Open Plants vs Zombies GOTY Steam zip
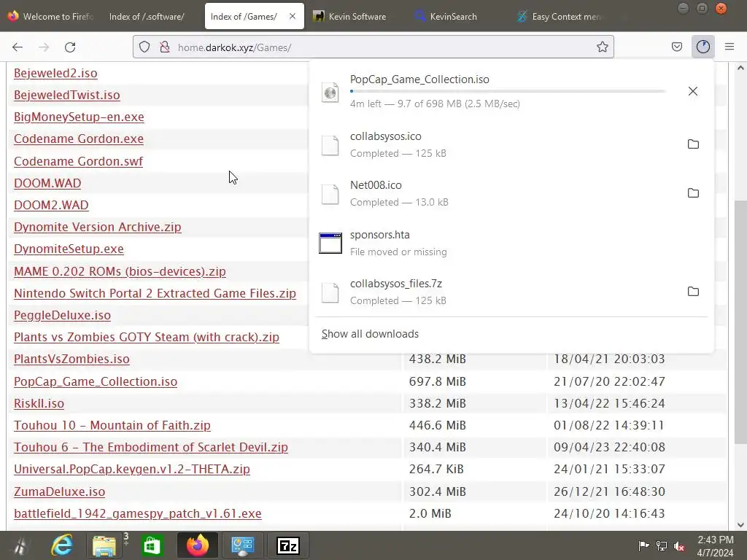747x560 pixels. [x=147, y=337]
